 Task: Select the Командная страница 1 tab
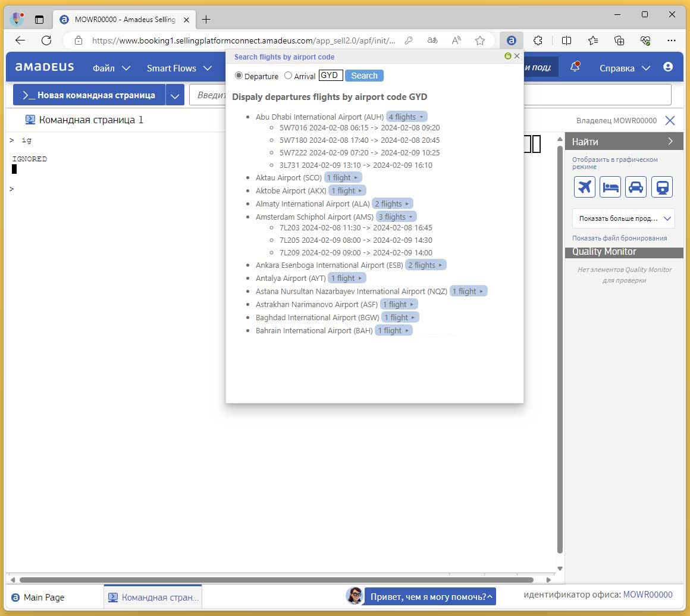click(84, 120)
